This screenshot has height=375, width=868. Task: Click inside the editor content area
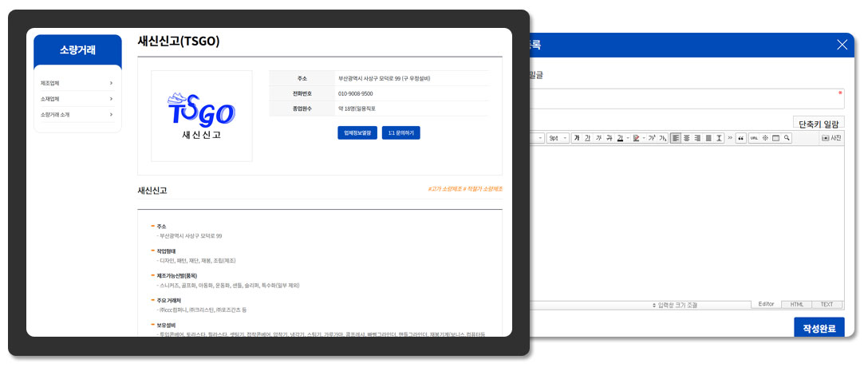coord(686,223)
